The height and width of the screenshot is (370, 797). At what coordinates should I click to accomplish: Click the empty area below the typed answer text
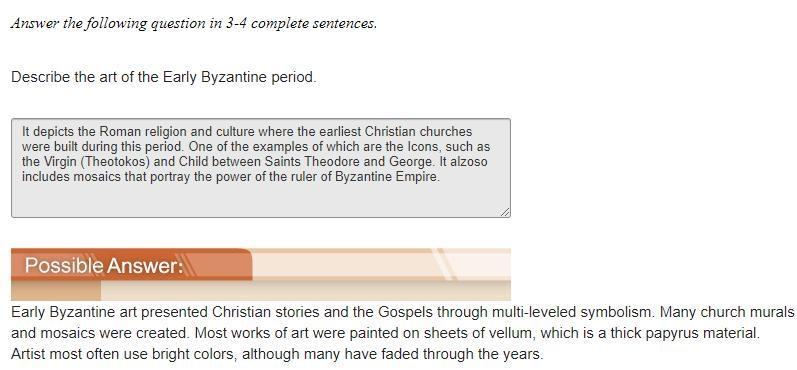261,200
